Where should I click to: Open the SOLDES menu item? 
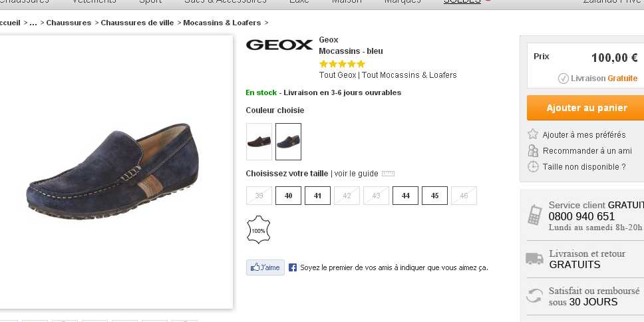(462, 2)
